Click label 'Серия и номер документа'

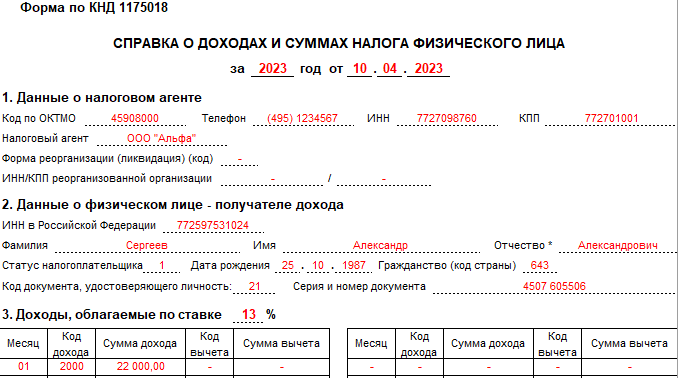(x=359, y=287)
